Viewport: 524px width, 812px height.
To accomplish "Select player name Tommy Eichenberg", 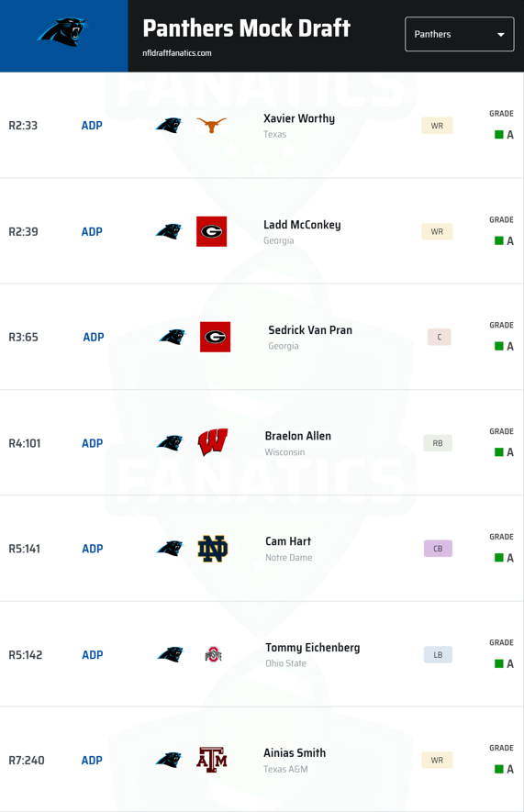I will tap(312, 648).
